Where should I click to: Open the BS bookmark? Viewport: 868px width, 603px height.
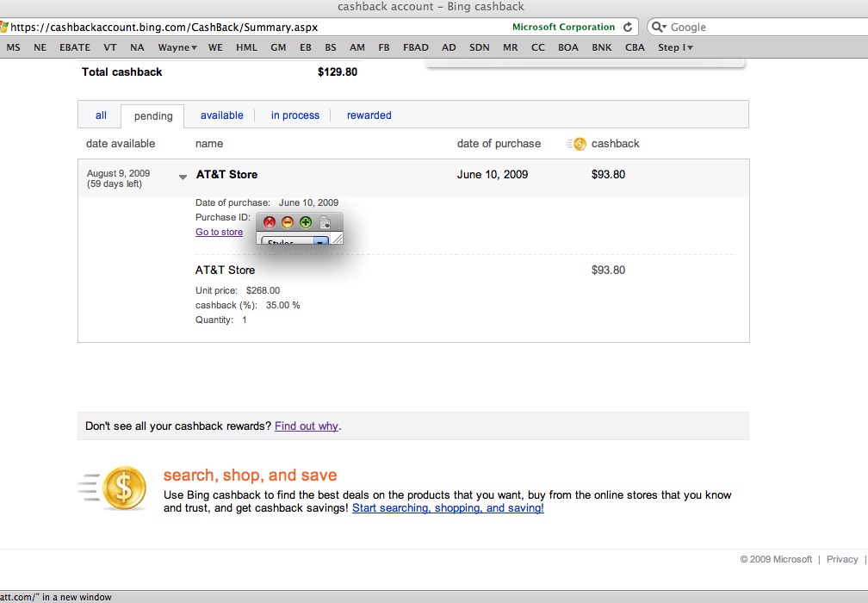point(331,47)
